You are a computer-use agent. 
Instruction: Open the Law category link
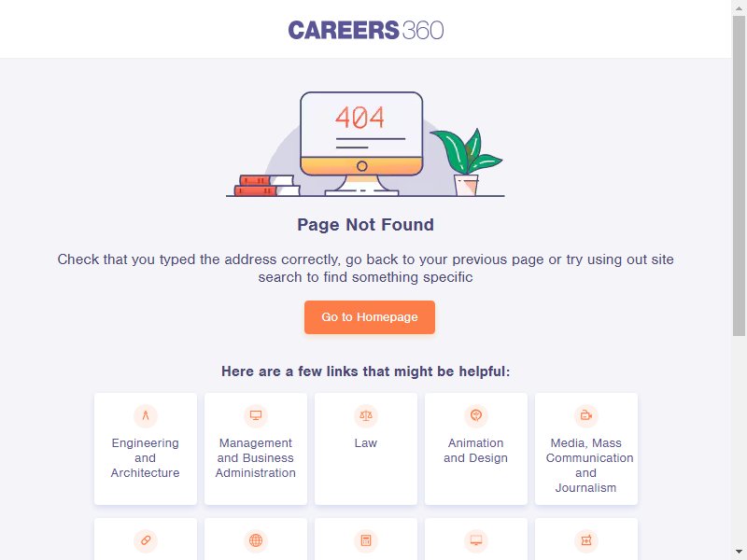(x=366, y=449)
